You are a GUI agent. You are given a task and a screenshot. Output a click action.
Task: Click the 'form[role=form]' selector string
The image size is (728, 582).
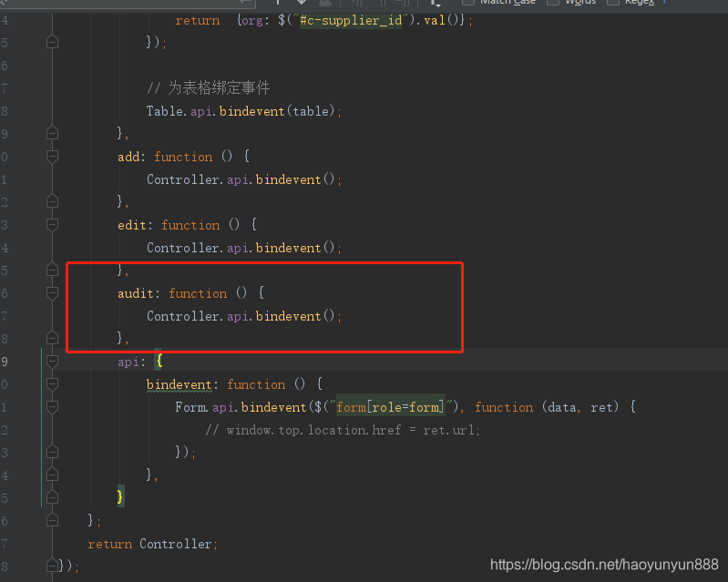pyautogui.click(x=390, y=407)
